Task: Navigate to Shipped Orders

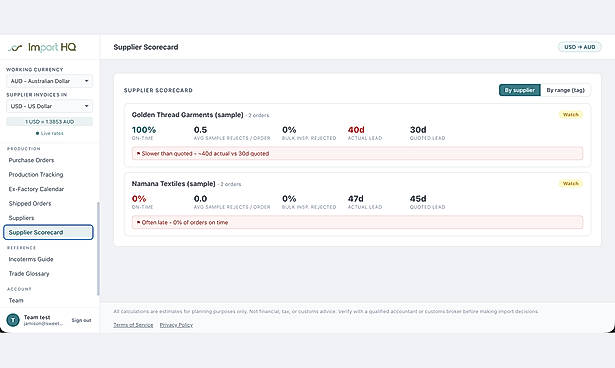Action: tap(30, 204)
